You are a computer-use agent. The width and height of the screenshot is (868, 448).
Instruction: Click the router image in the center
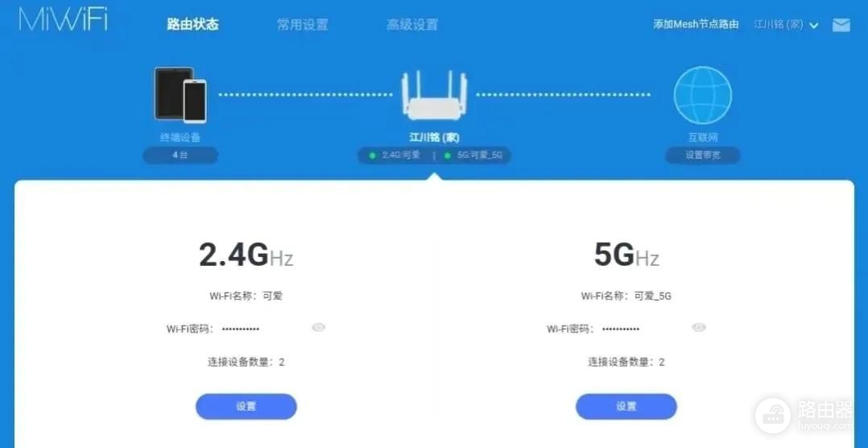435,95
